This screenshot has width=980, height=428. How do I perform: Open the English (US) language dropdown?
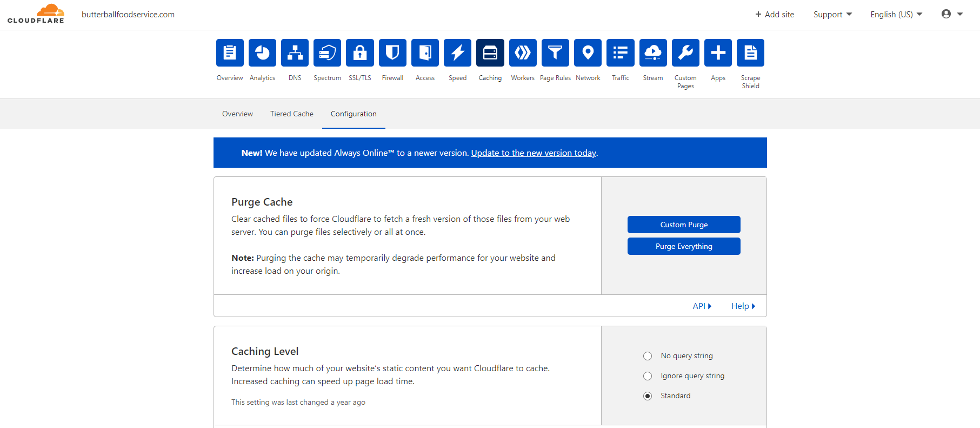896,15
